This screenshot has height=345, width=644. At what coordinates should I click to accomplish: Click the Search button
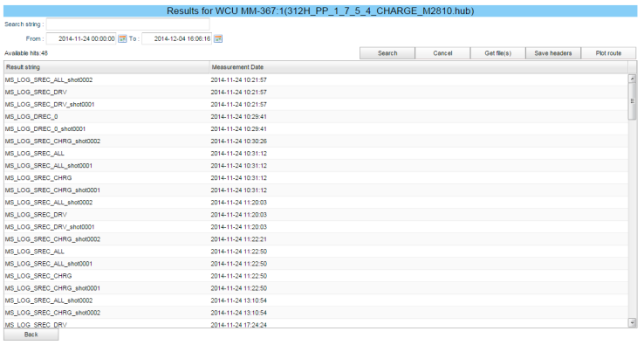click(387, 53)
